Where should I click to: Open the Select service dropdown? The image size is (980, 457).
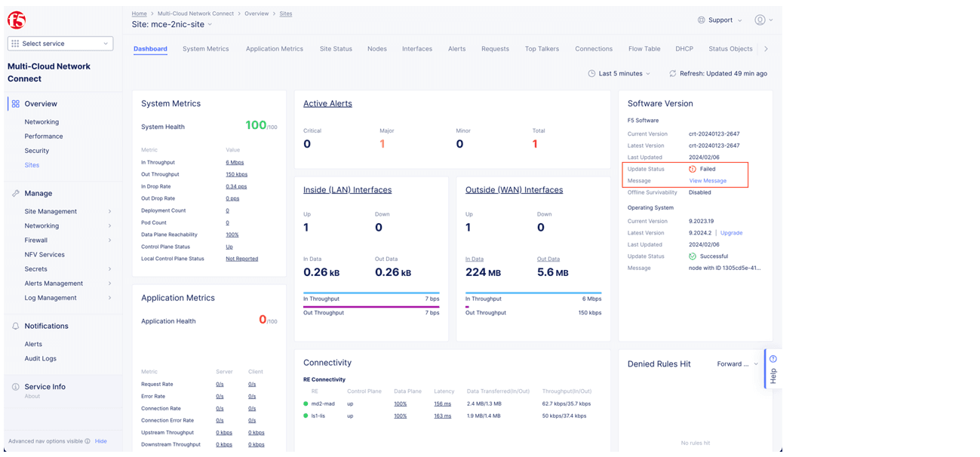60,44
